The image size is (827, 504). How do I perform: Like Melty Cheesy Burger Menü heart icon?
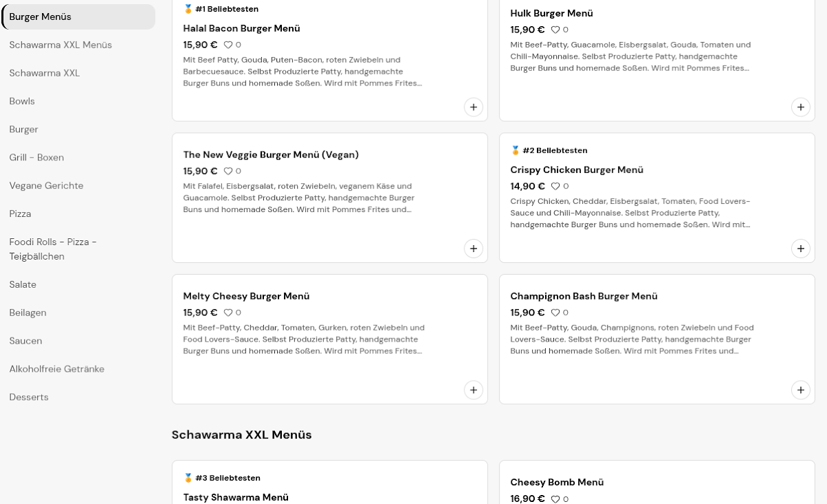pos(228,313)
